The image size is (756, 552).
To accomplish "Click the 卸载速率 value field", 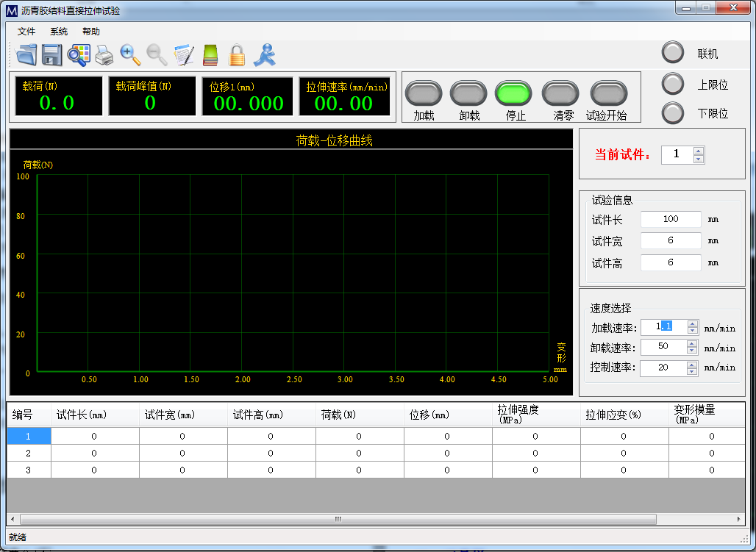I will tap(663, 347).
